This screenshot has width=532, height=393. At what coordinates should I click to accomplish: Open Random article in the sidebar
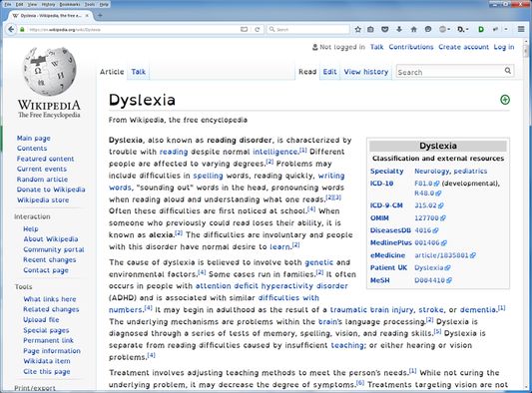(x=42, y=180)
